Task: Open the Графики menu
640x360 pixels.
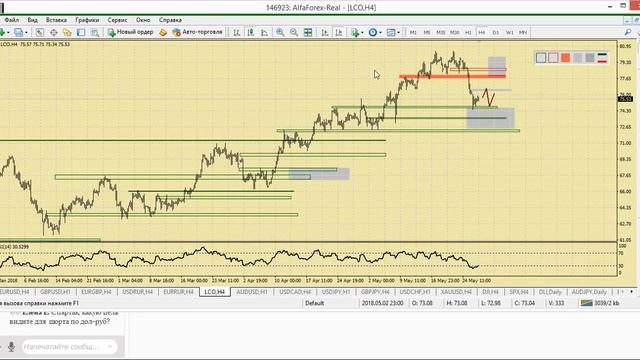Action: 87,20
